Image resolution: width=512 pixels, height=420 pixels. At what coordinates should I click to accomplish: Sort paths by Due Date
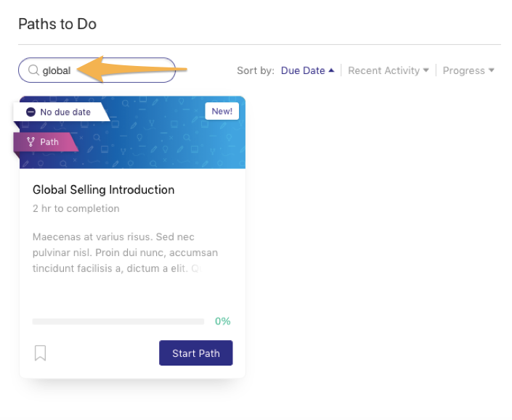(303, 70)
